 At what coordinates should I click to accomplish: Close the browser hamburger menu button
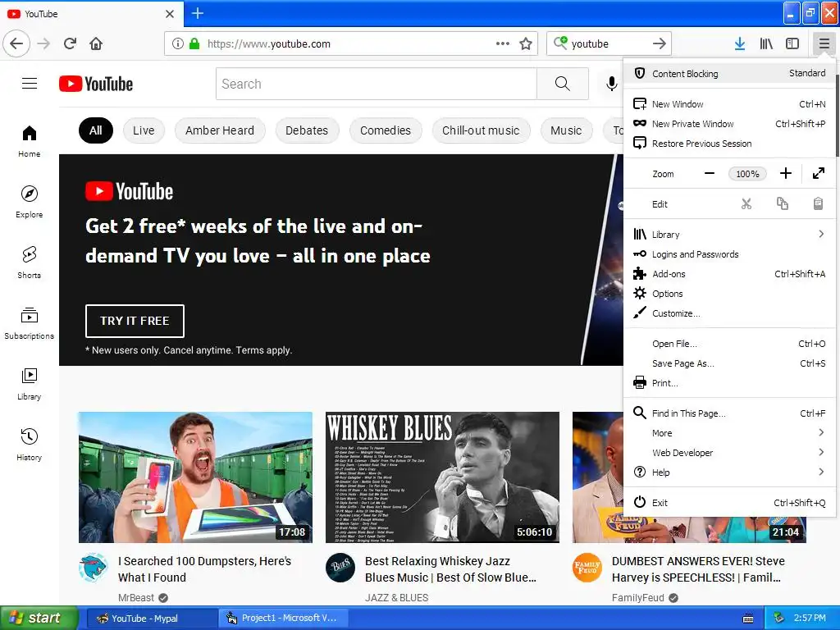[824, 43]
